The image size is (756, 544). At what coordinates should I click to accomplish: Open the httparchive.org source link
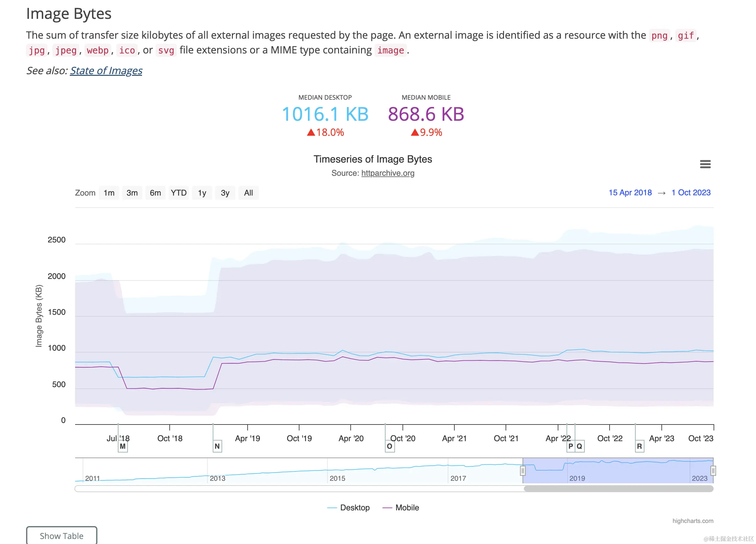[388, 173]
